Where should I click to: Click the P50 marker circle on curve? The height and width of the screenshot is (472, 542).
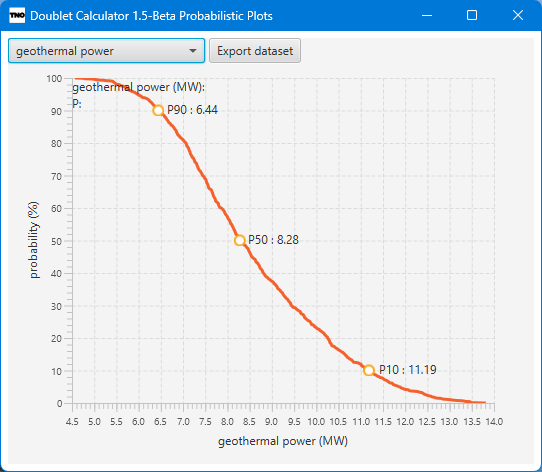tap(240, 240)
